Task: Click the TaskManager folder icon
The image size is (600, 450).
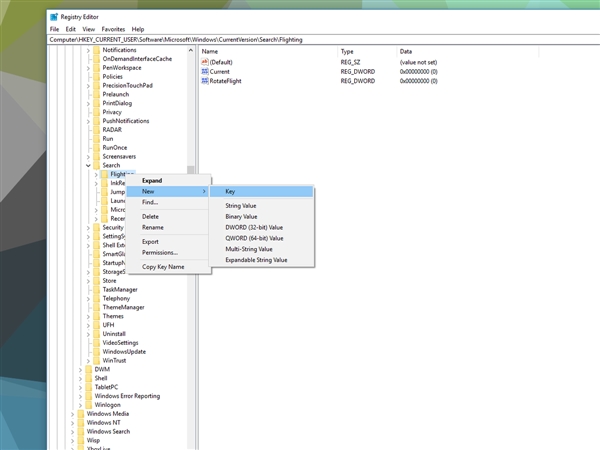Action: point(96,289)
